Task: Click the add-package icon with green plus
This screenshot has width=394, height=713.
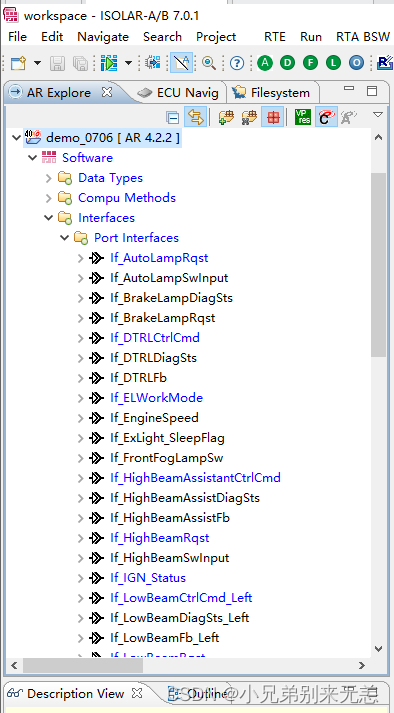Action: [227, 118]
